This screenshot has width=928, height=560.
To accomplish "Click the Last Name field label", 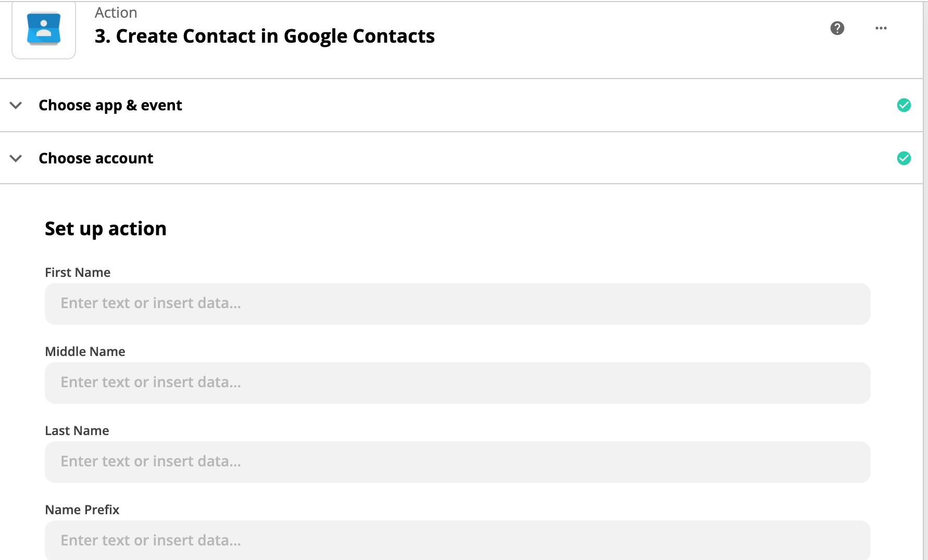I will [x=77, y=431].
